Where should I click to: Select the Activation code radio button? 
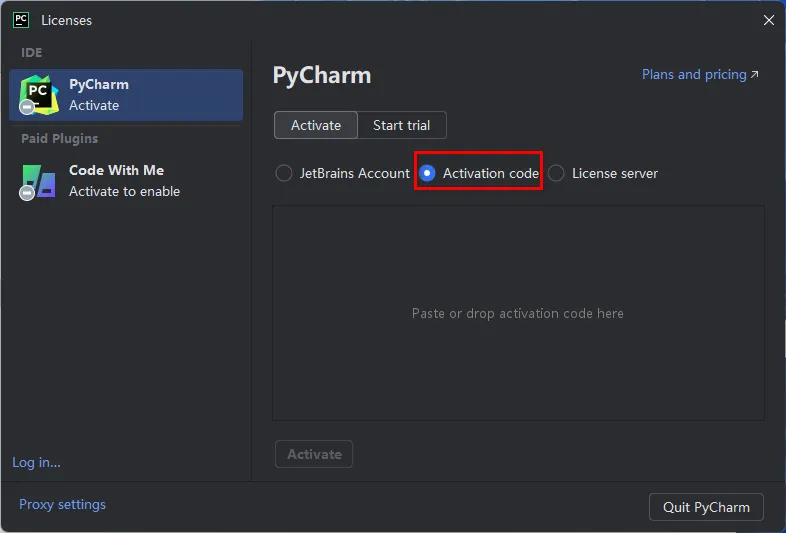(x=427, y=173)
